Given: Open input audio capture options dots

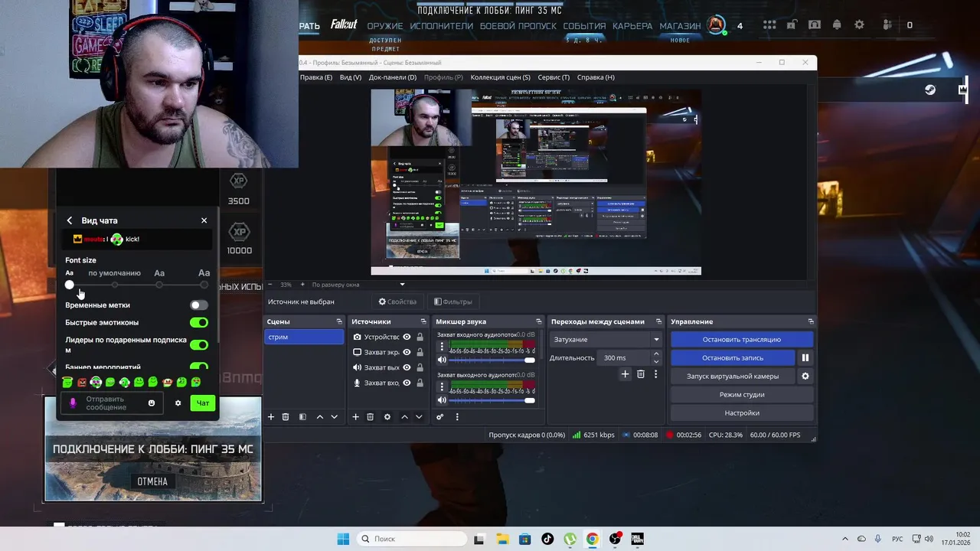Looking at the screenshot, I should 442,347.
